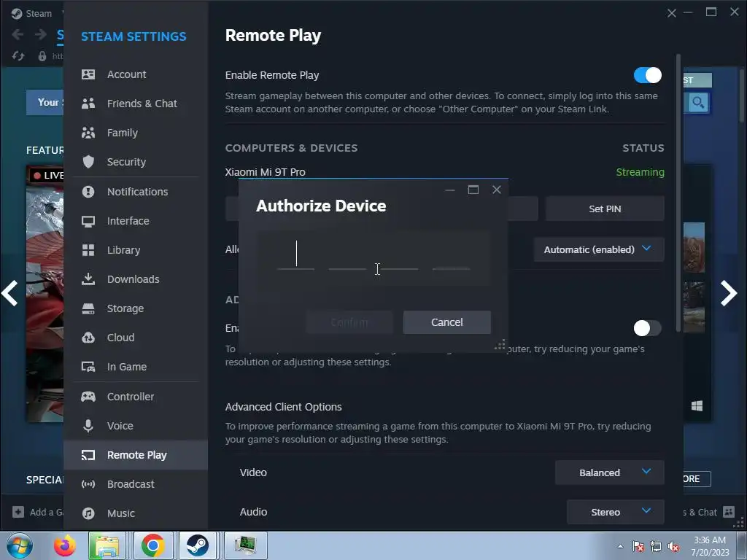
Task: Open file explorer from the taskbar
Action: click(x=107, y=545)
